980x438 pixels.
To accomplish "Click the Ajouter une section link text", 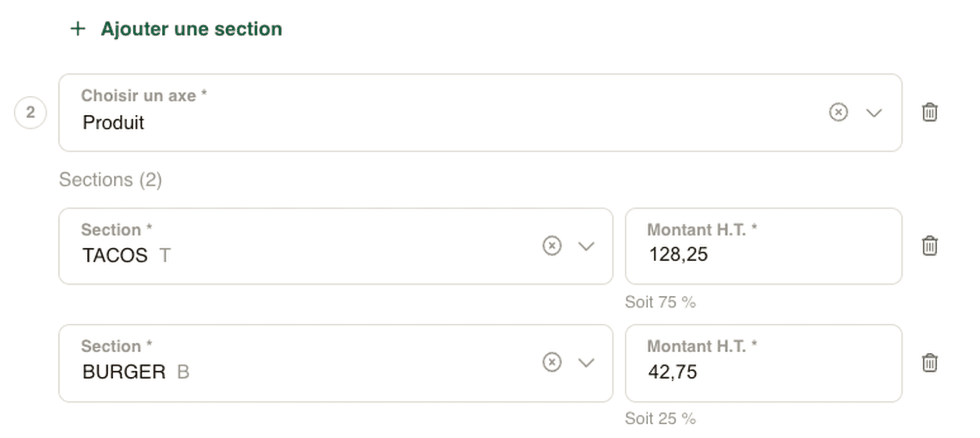I will pyautogui.click(x=191, y=29).
